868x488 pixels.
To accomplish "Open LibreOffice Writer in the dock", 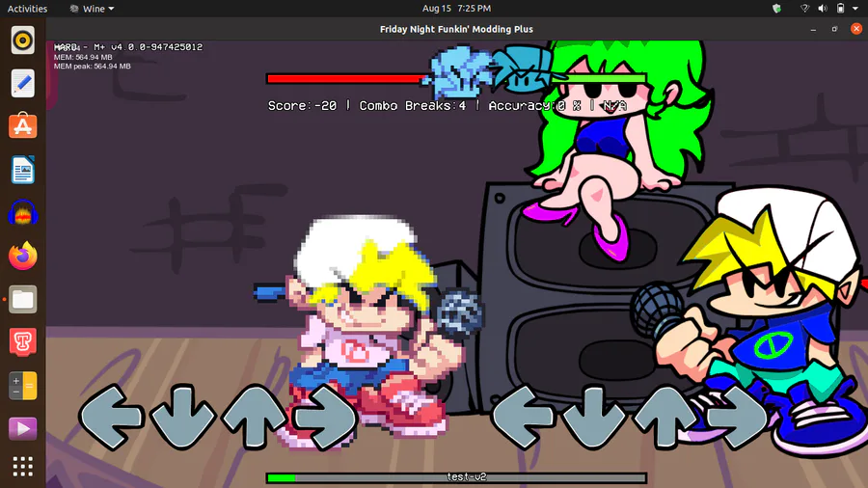I will [x=23, y=170].
